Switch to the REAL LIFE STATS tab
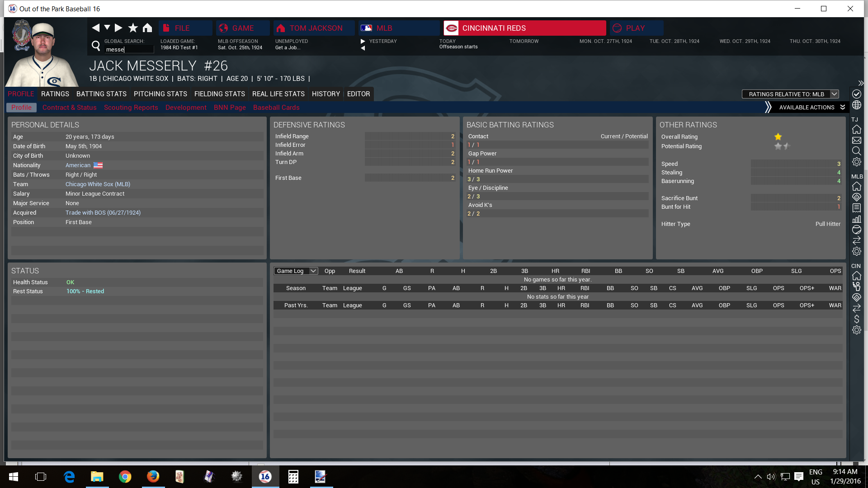The height and width of the screenshot is (488, 868). pos(278,94)
